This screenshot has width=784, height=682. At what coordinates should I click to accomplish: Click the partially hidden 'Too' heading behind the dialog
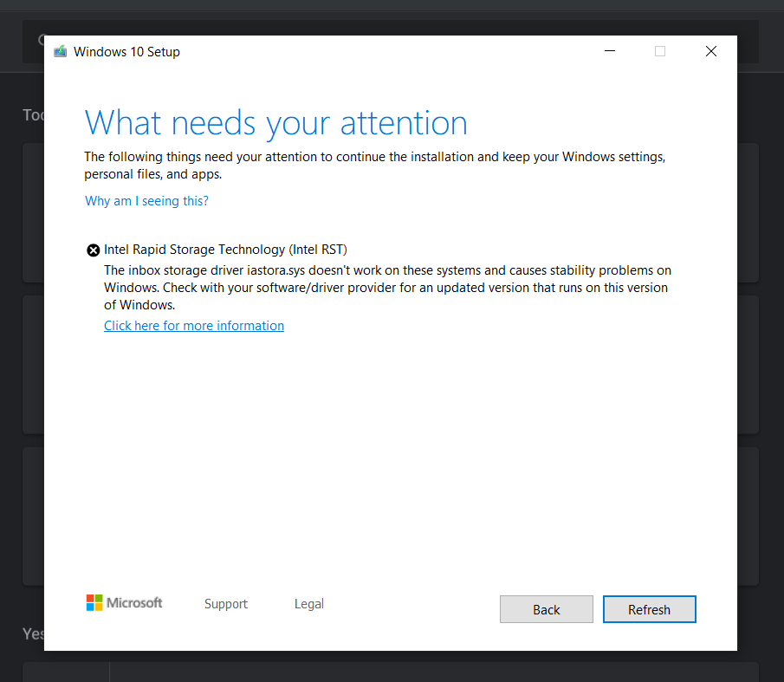[33, 115]
